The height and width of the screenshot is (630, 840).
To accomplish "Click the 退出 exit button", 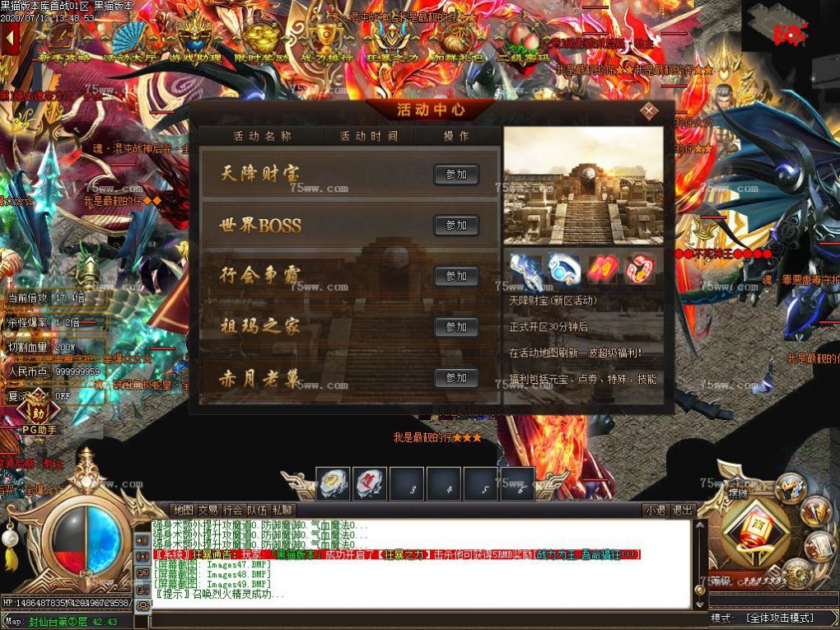I will pos(683,511).
